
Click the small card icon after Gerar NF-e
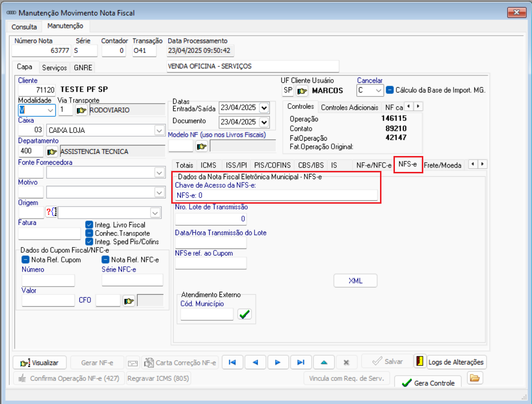[x=133, y=363]
